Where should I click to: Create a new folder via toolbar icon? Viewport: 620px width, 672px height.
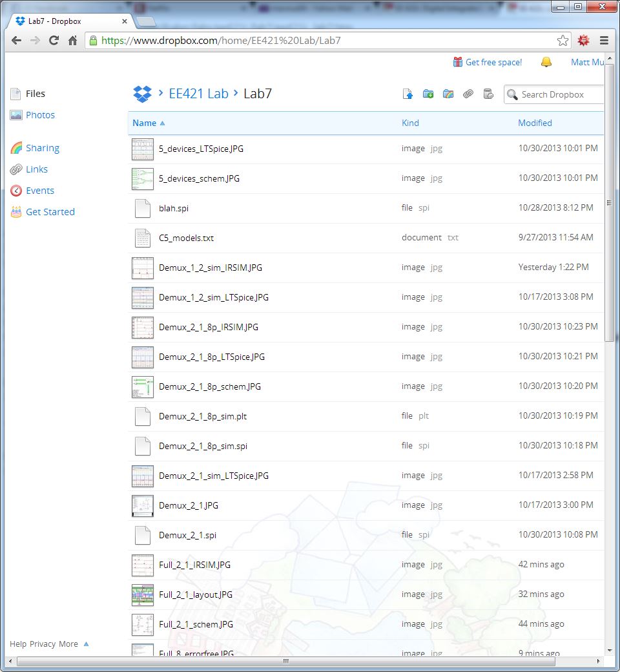tap(428, 94)
